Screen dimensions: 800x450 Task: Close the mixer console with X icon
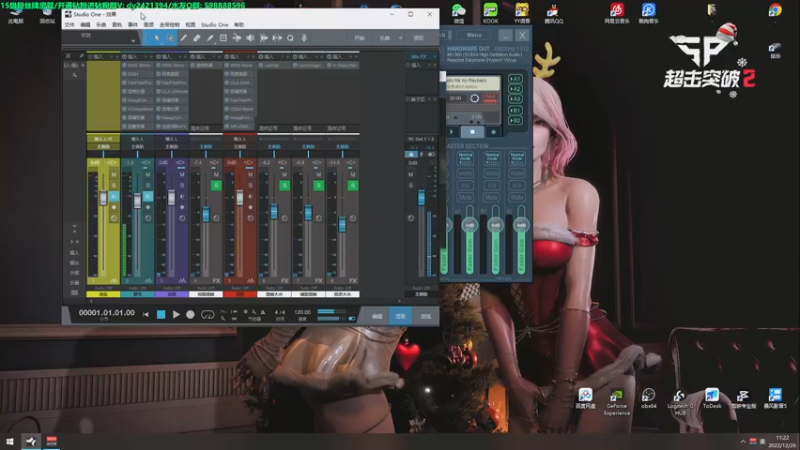(x=68, y=56)
